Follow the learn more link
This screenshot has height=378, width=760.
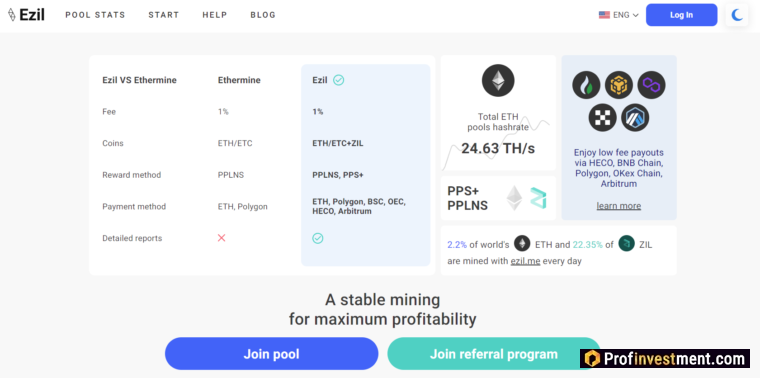coord(618,206)
